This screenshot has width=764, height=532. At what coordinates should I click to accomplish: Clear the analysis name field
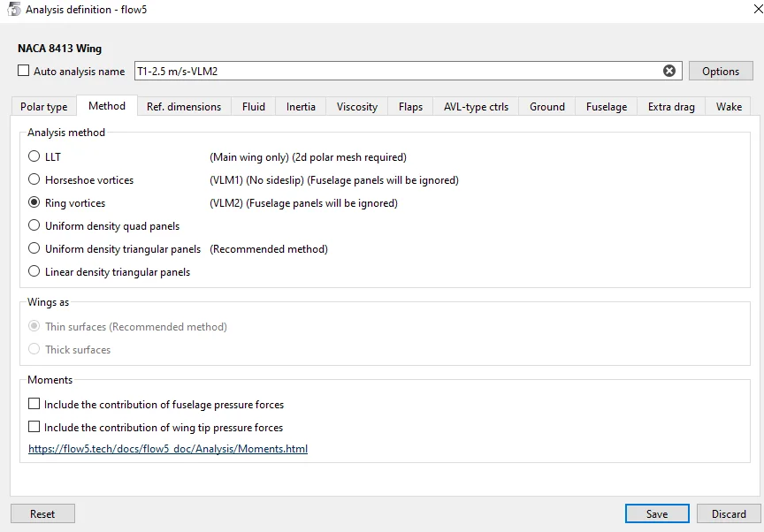coord(669,71)
